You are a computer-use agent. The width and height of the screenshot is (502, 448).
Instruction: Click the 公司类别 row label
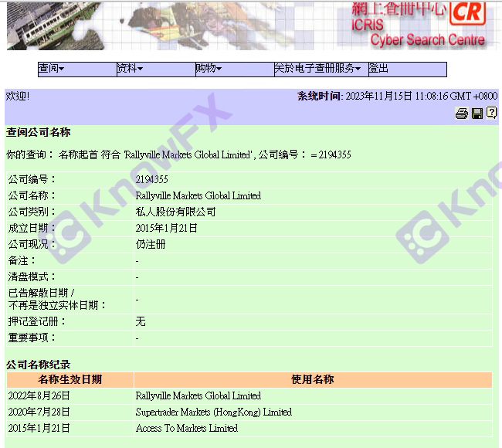pos(32,212)
